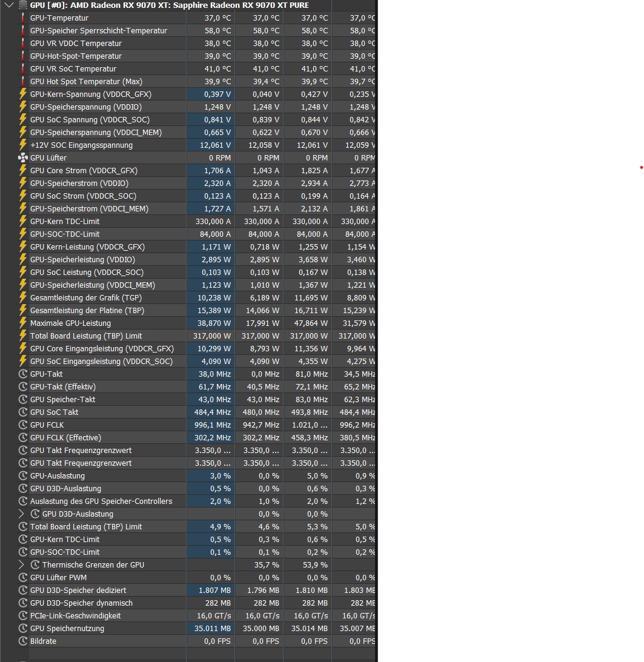The image size is (644, 662).
Task: Click the 35.011 MB Speichernutzung value
Action: [213, 628]
